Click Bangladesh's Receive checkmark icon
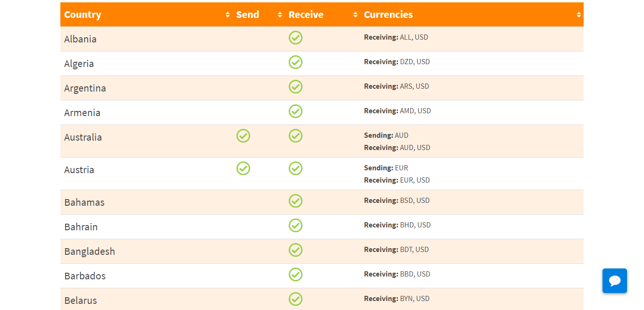644x310 pixels. pos(296,250)
